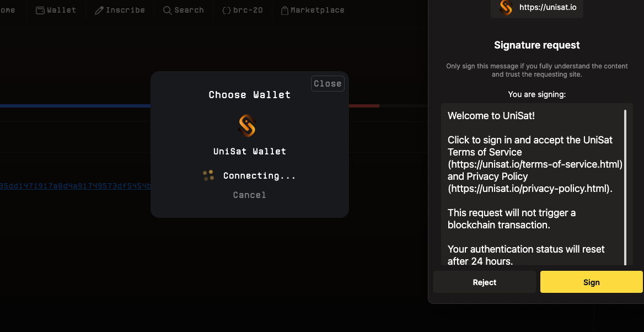Open the Marketplace menu item
Screen dimensions: 644x332
(x=313, y=10)
